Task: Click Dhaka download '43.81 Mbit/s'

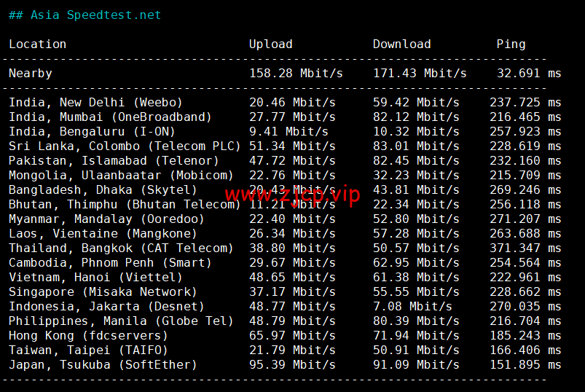Action: click(416, 189)
